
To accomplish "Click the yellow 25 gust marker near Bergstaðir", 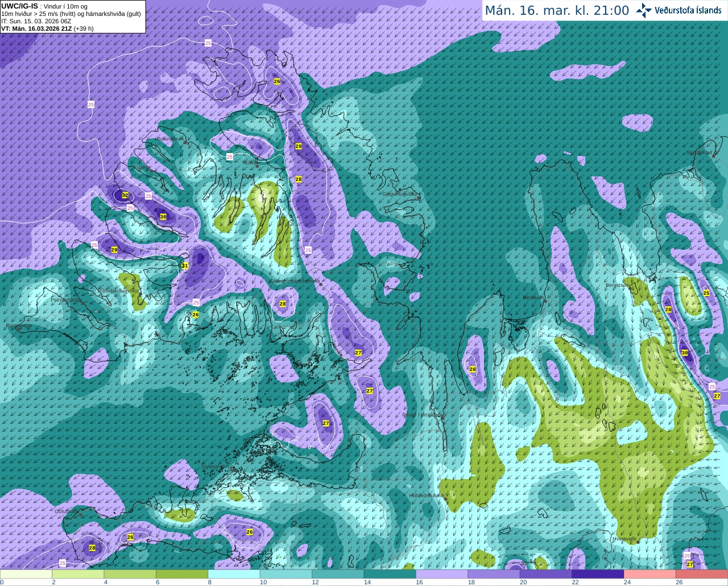I will click(x=706, y=293).
